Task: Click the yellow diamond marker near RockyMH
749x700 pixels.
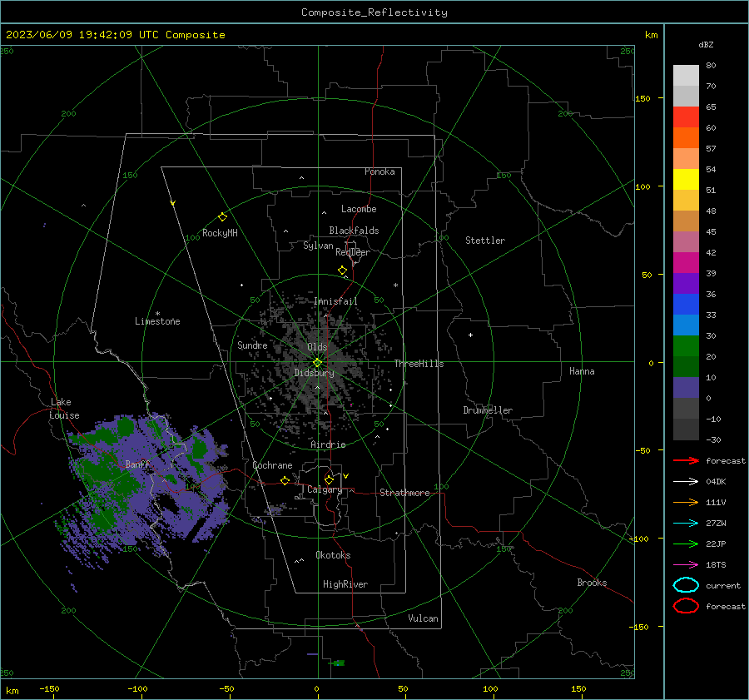Action: (222, 217)
